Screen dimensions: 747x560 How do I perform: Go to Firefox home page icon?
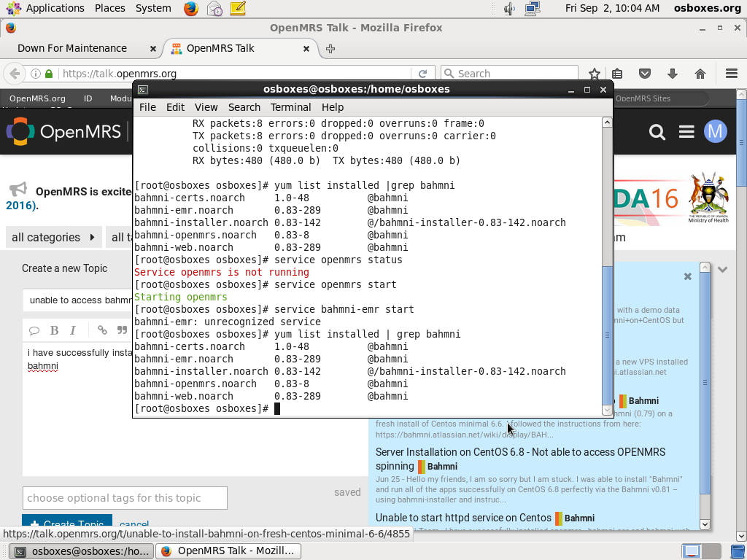[x=700, y=74]
